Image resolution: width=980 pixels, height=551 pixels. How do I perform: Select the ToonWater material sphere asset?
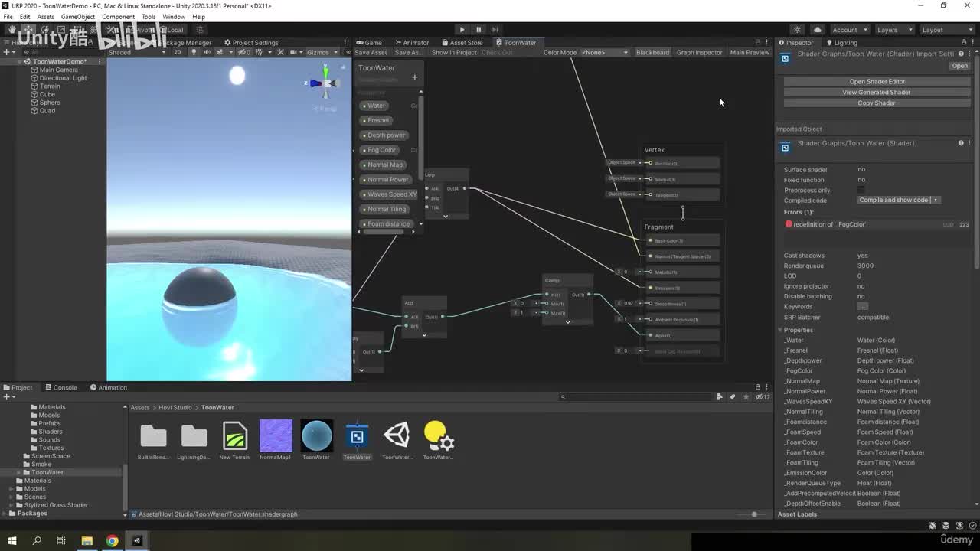(316, 435)
